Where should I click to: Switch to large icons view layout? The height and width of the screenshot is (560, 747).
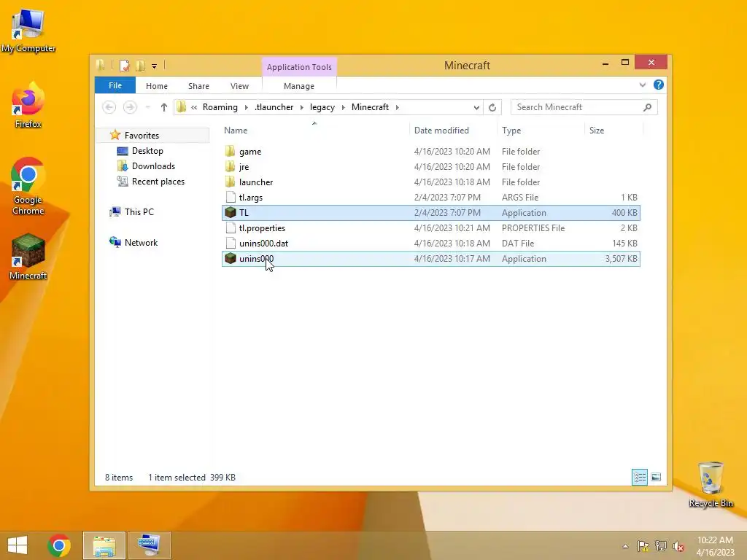coord(656,477)
